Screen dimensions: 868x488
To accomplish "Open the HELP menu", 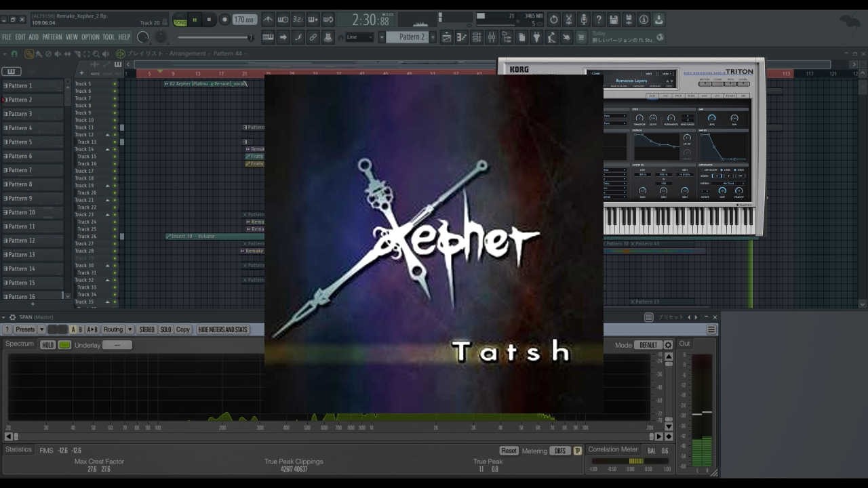I will point(125,37).
